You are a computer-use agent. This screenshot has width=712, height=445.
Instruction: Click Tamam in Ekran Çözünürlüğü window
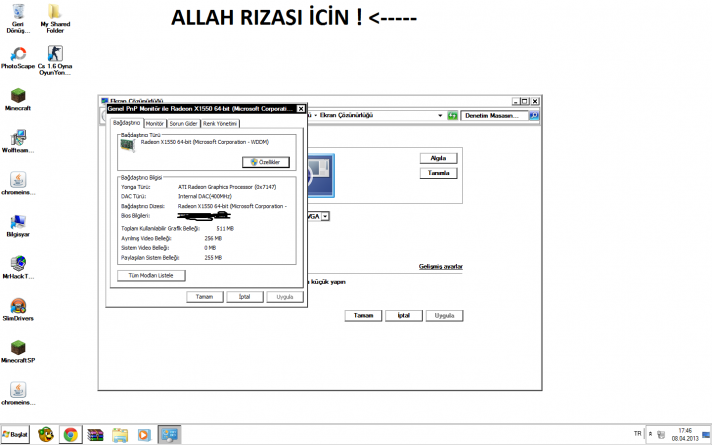click(x=363, y=316)
